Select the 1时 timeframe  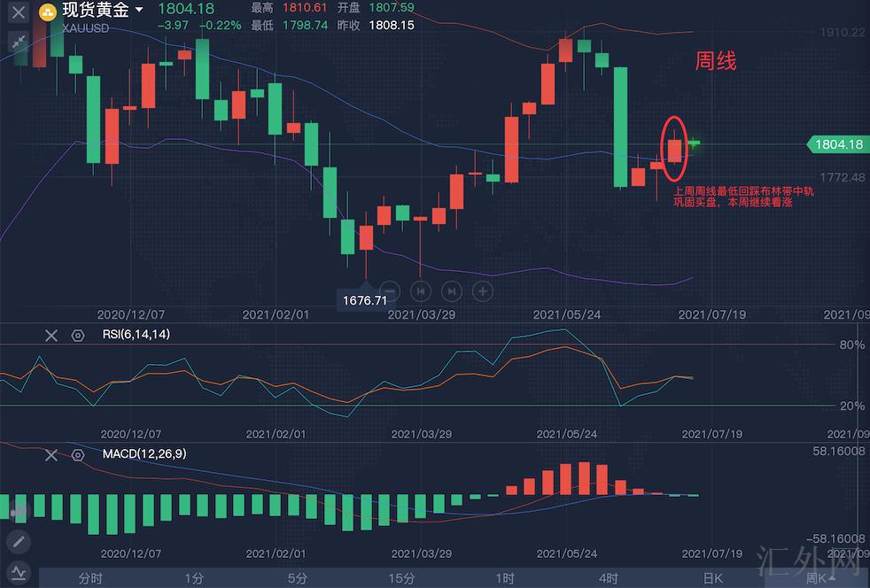click(x=505, y=578)
